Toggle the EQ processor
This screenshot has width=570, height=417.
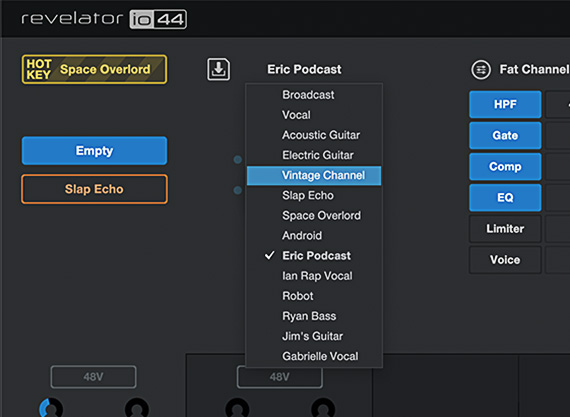505,197
